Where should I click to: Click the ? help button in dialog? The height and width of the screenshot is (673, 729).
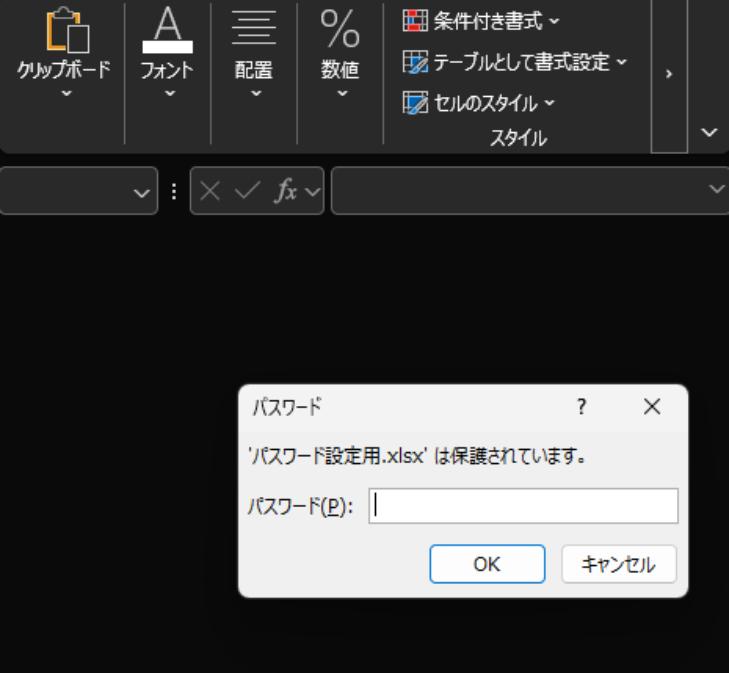(582, 407)
